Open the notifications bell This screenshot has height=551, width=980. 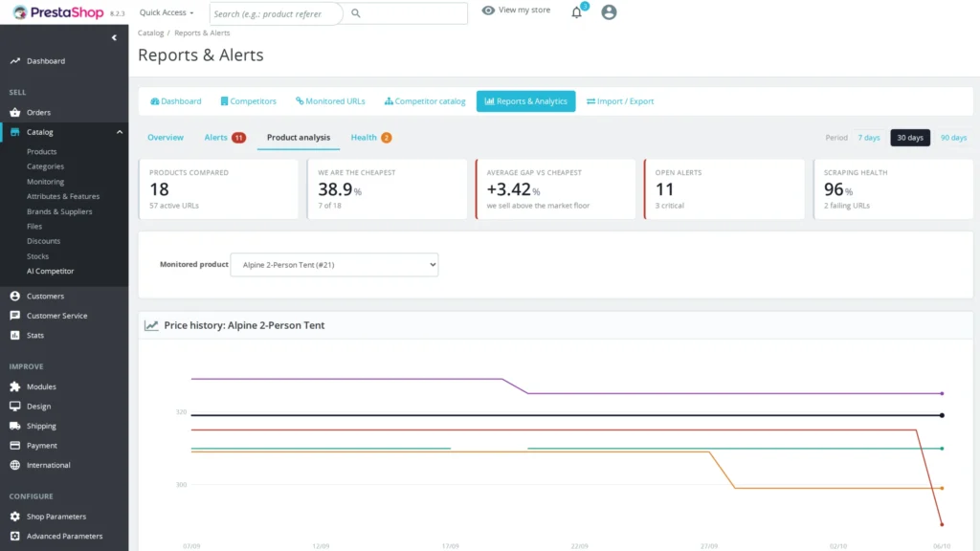576,11
